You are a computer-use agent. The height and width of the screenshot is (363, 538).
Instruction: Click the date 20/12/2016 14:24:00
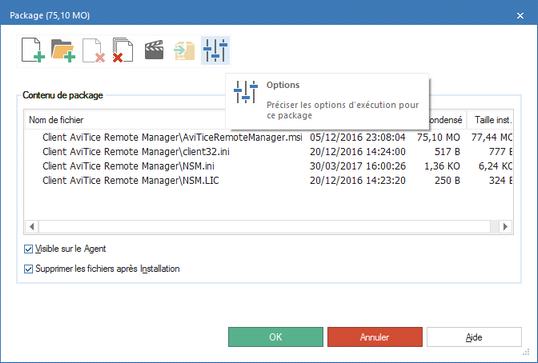pos(358,152)
